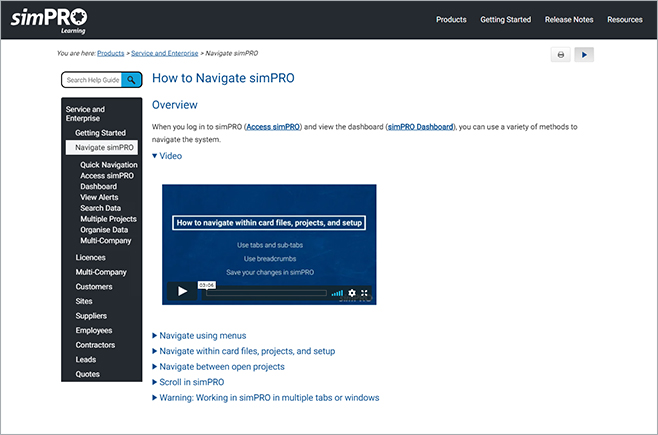This screenshot has height=435, width=658.
Task: Open the Products menu
Action: coord(451,20)
